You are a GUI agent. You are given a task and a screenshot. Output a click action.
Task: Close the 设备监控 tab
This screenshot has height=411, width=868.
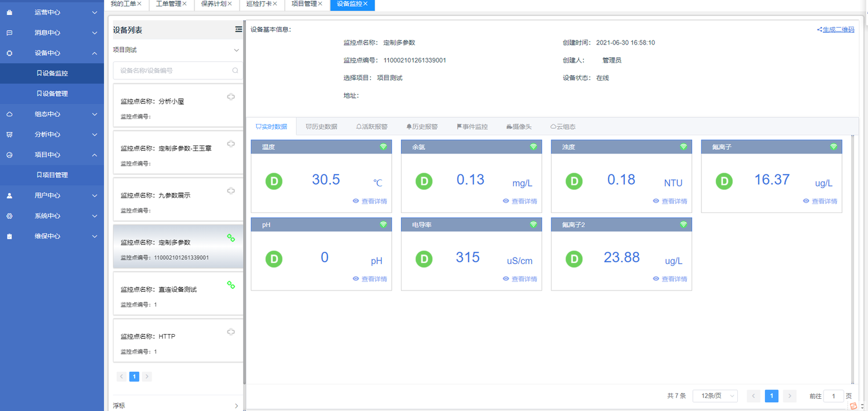click(365, 4)
